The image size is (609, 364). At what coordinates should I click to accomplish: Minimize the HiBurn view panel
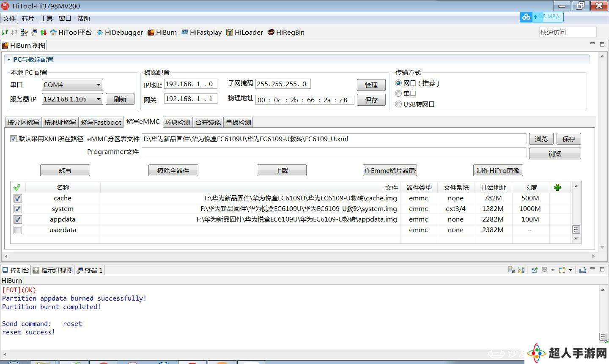click(593, 44)
